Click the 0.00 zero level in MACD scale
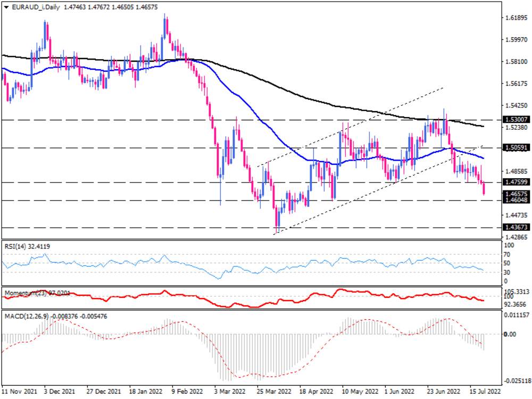The width and height of the screenshot is (532, 399). click(510, 334)
